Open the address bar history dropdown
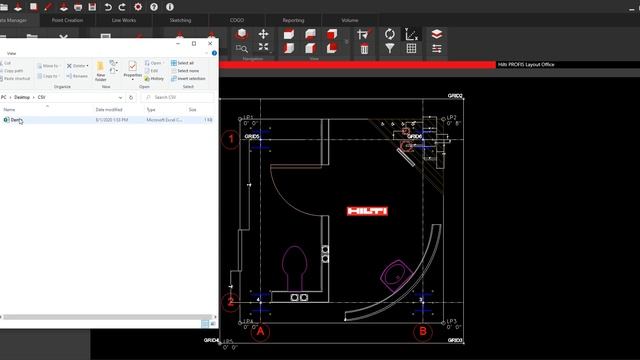 [120, 97]
